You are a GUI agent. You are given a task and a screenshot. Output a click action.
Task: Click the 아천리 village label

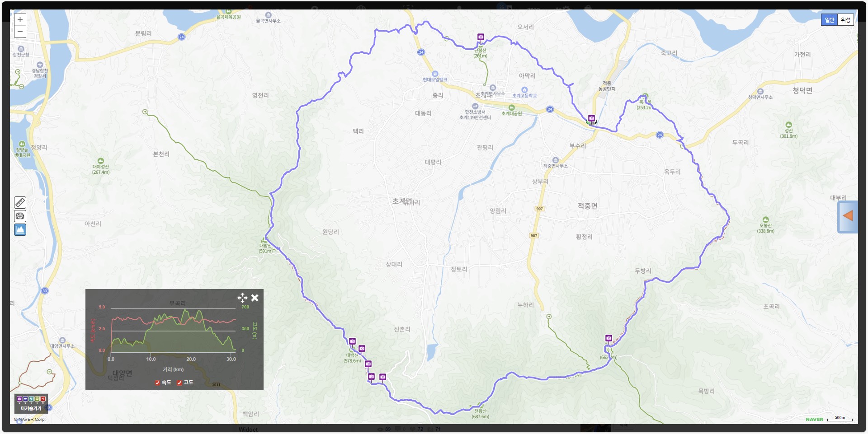tap(93, 224)
